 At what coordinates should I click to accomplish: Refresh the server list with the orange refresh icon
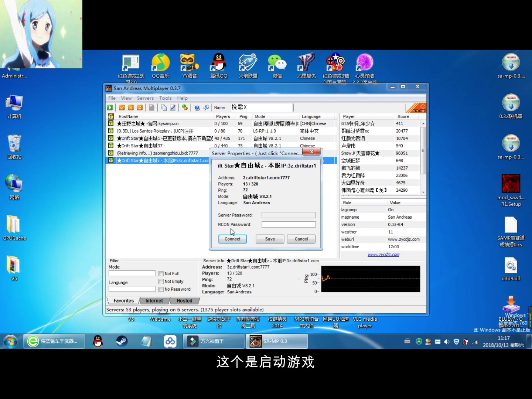click(x=140, y=108)
